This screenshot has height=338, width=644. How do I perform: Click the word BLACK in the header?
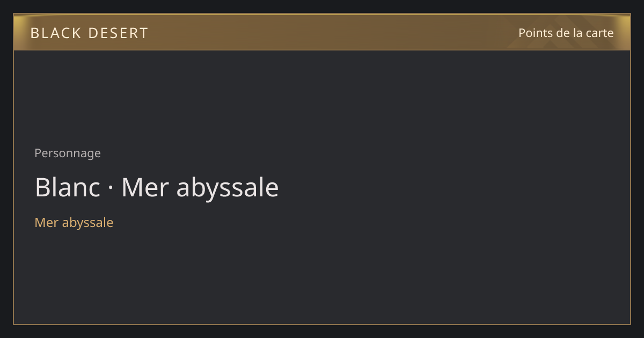55,33
